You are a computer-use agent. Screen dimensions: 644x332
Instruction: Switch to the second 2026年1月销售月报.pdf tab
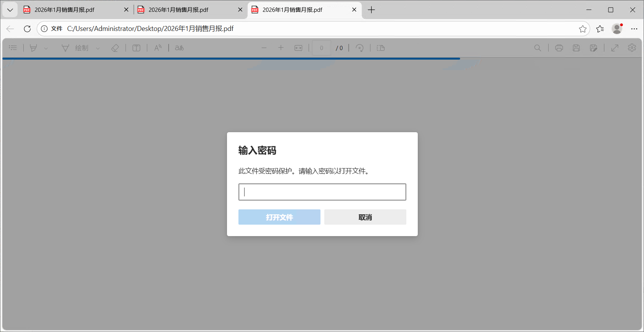[190, 10]
